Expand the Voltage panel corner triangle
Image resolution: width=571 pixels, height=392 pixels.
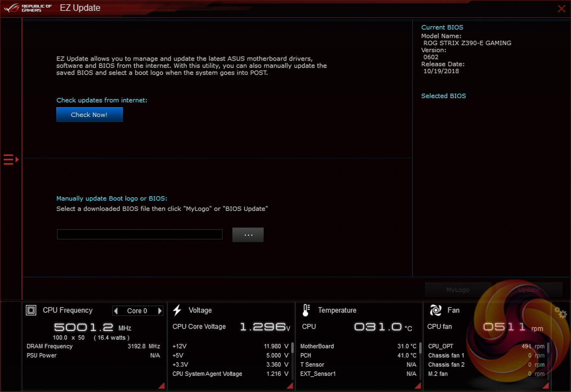pyautogui.click(x=290, y=386)
